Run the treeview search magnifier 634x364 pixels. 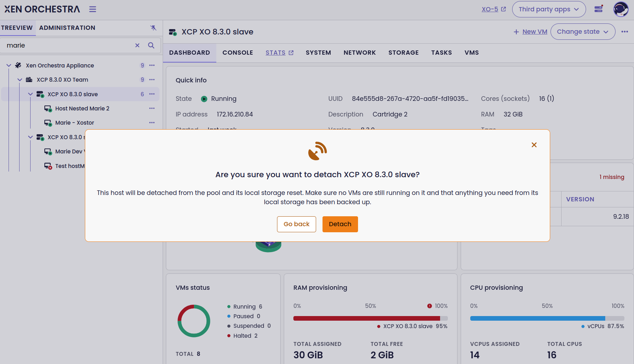151,45
